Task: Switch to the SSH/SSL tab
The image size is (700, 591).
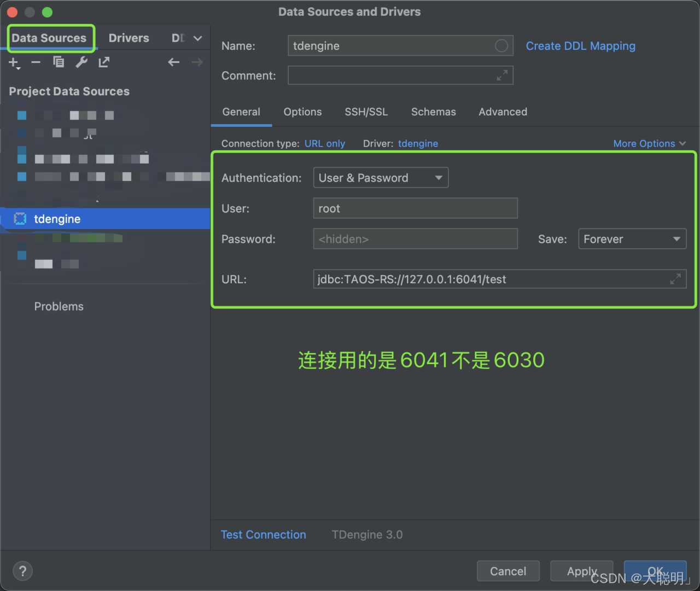Action: 366,112
